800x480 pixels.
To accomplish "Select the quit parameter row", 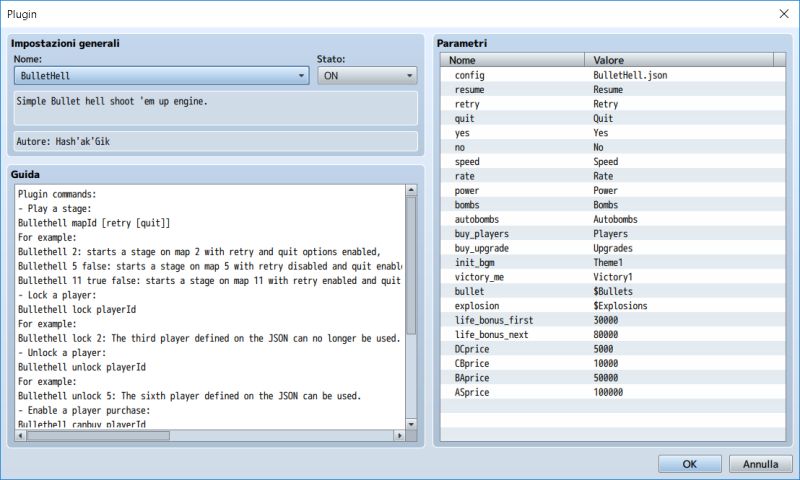I will point(613,118).
